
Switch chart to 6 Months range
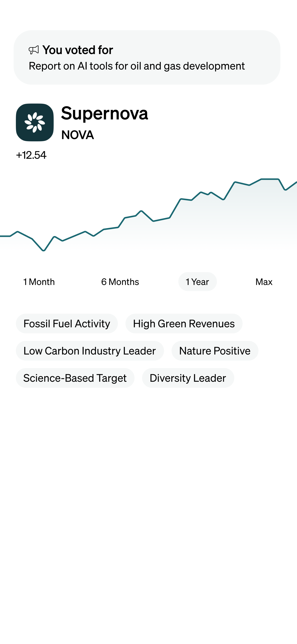120,282
